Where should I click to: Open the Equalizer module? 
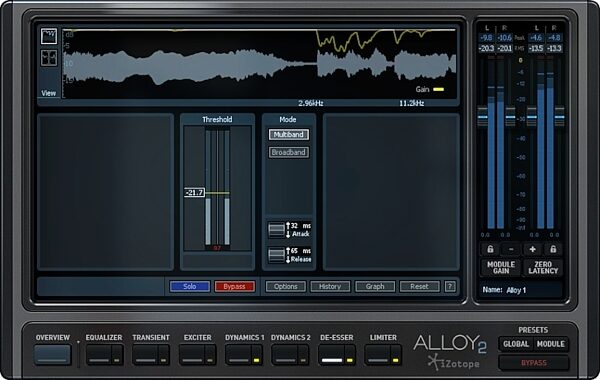click(99, 355)
